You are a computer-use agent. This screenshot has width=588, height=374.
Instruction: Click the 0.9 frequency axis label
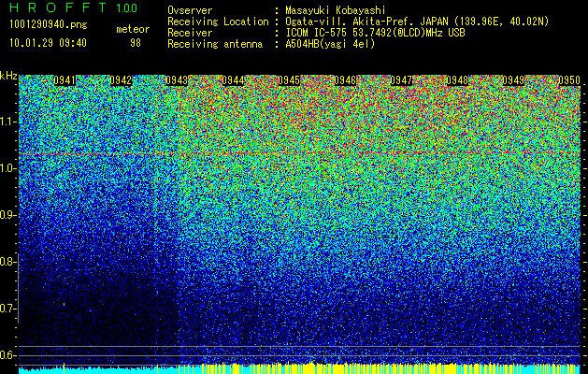point(7,215)
